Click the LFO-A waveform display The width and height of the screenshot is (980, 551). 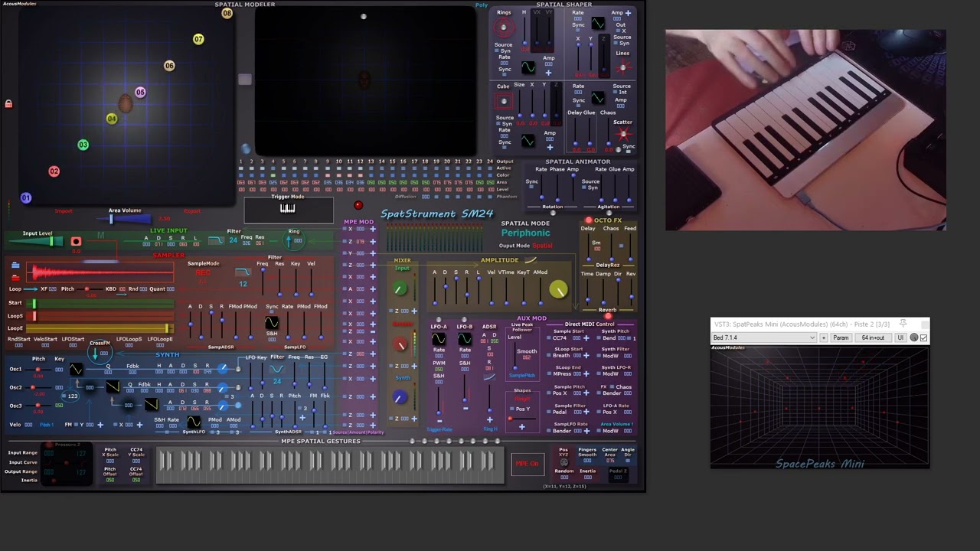(439, 339)
